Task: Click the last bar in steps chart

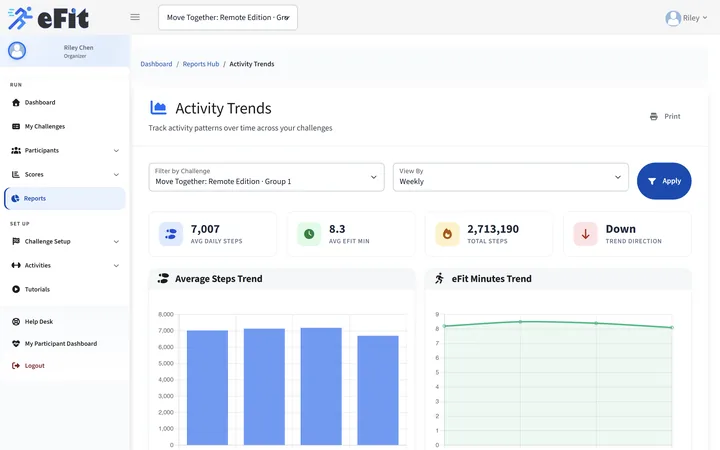Action: pyautogui.click(x=378, y=390)
